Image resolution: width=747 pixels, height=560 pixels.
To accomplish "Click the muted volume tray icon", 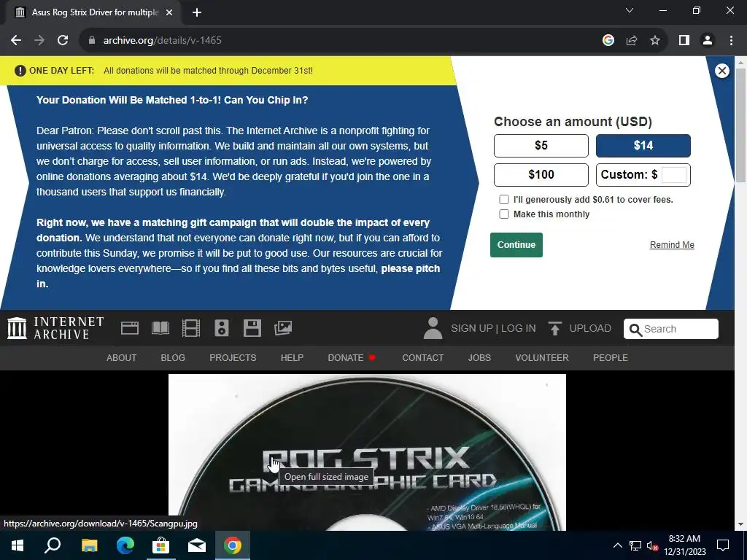I will (652, 545).
